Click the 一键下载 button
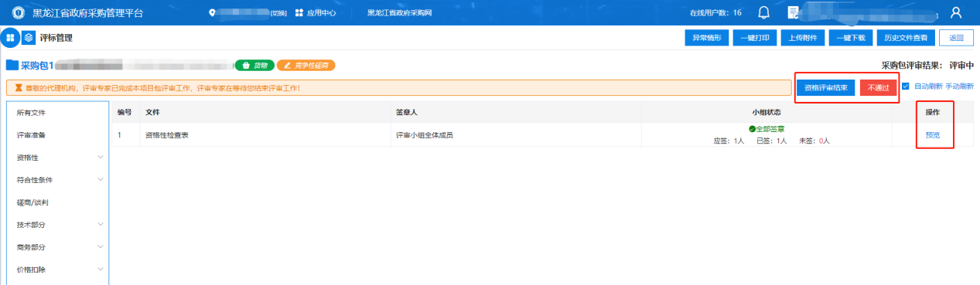This screenshot has height=285, width=980. pos(851,38)
